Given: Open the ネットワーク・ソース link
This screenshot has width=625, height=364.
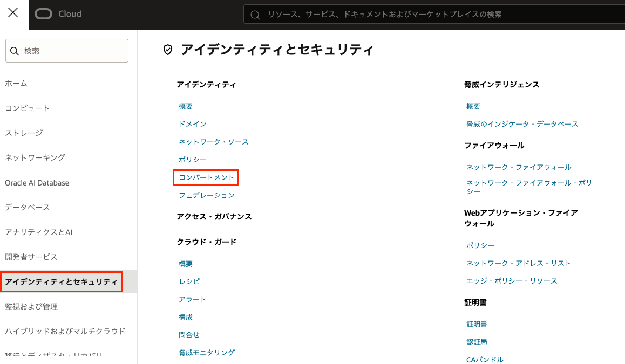Looking at the screenshot, I should coord(214,142).
